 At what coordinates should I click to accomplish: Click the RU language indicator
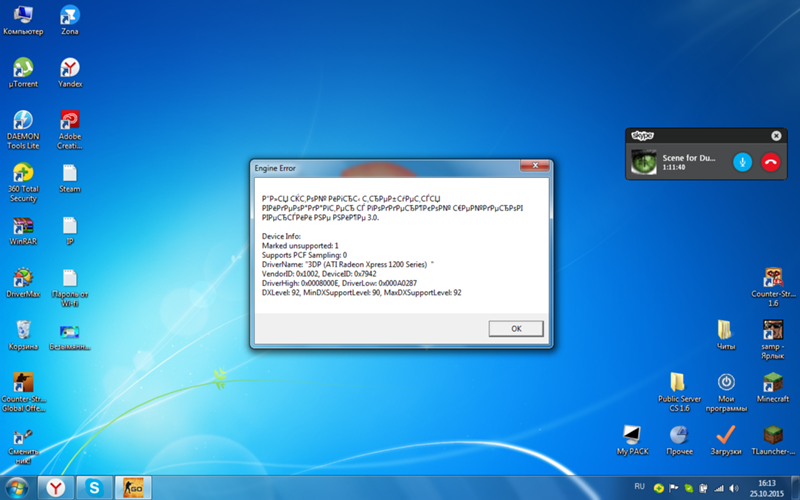639,486
